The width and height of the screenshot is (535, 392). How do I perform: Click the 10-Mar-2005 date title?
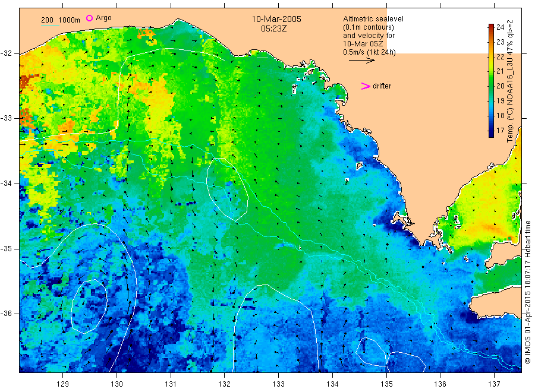click(276, 19)
